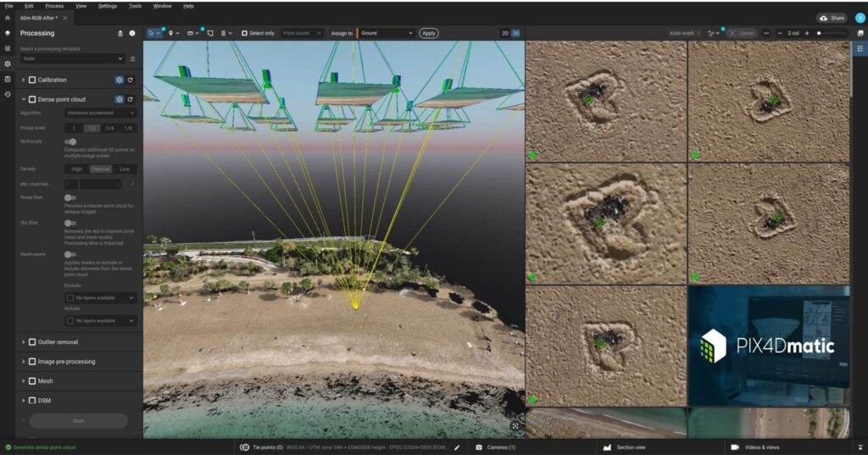The image size is (868, 455).
Task: Expand the Outlier removal section
Action: click(x=23, y=342)
